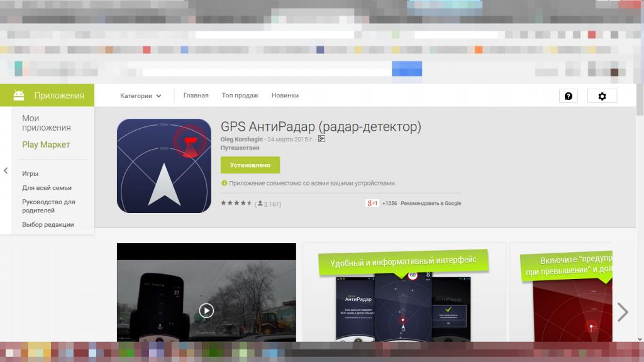Expand the Категории dropdown
The height and width of the screenshot is (362, 644).
pos(140,96)
